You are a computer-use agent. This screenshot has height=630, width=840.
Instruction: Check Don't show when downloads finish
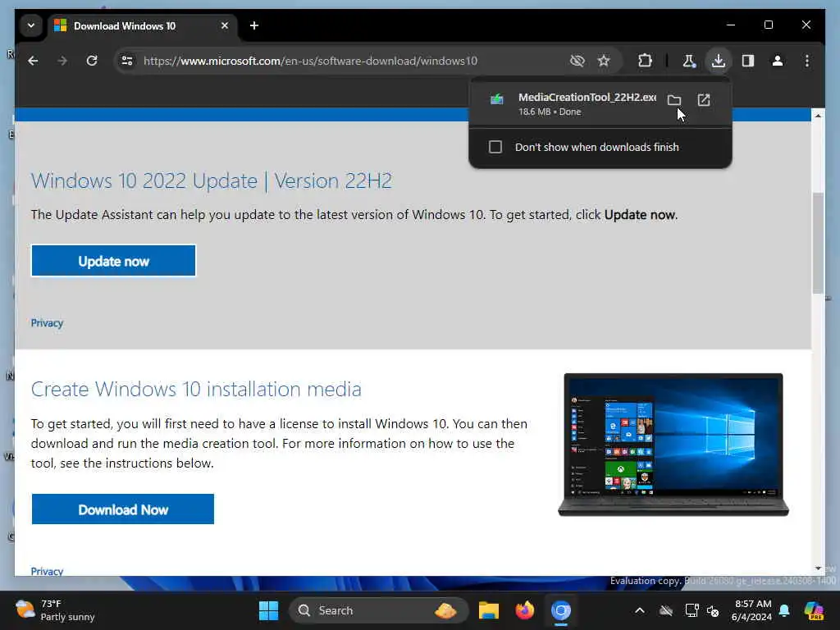tap(495, 147)
